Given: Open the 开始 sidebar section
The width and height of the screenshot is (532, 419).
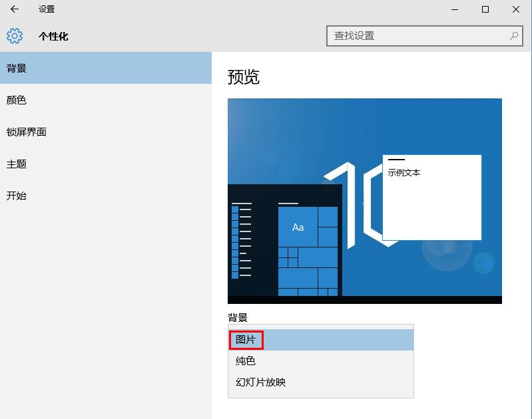Looking at the screenshot, I should [x=106, y=196].
